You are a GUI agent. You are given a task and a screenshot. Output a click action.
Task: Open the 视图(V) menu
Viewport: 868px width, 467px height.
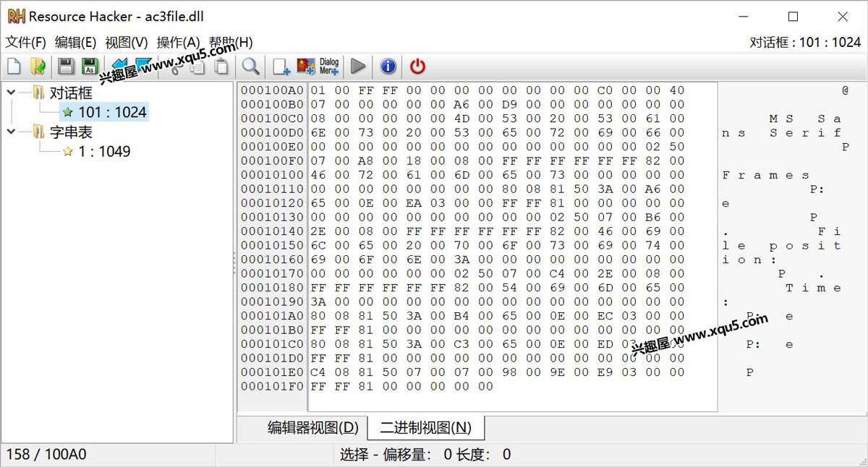[127, 43]
